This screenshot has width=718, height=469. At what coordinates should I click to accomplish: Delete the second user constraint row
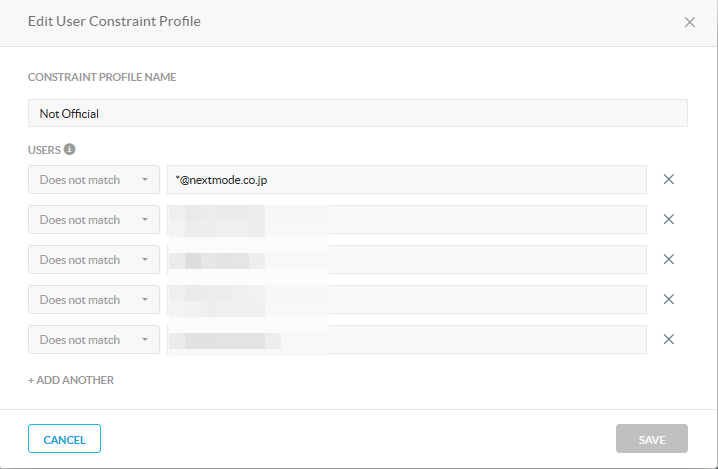tap(669, 219)
